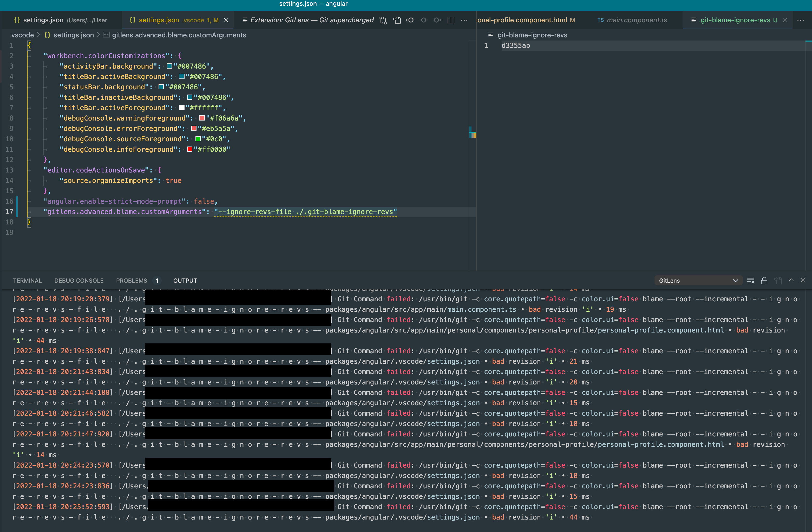Click revision d3355ab in .git-blame-ignore-revs
The image size is (812, 532).
(x=515, y=45)
